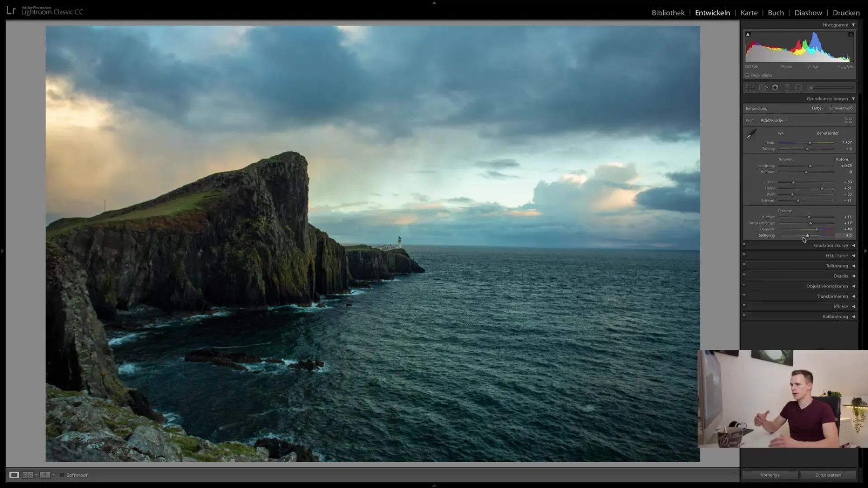Viewport: 868px width, 488px height.
Task: Choose Schwarzweiß treatment
Action: coord(840,108)
